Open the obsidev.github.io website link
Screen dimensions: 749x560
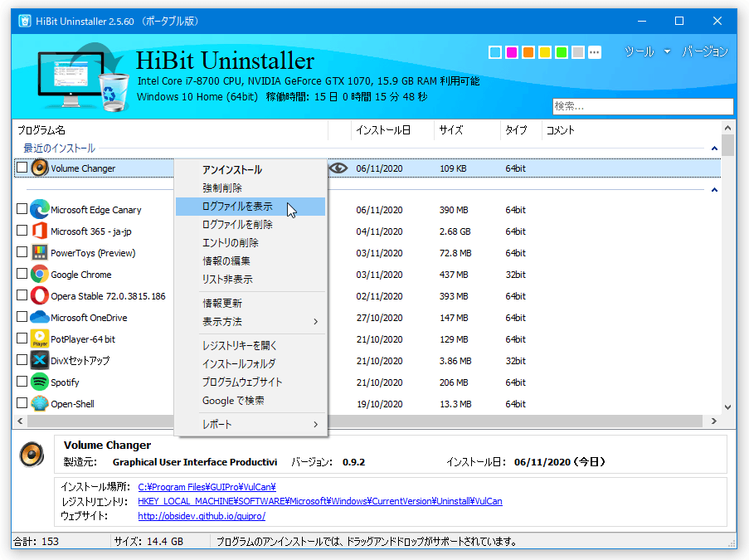[202, 516]
